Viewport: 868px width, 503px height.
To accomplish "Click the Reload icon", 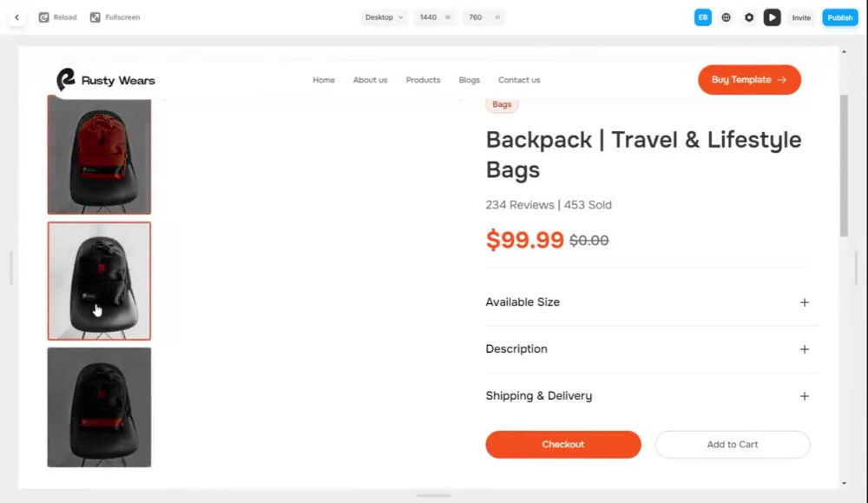I will (43, 17).
